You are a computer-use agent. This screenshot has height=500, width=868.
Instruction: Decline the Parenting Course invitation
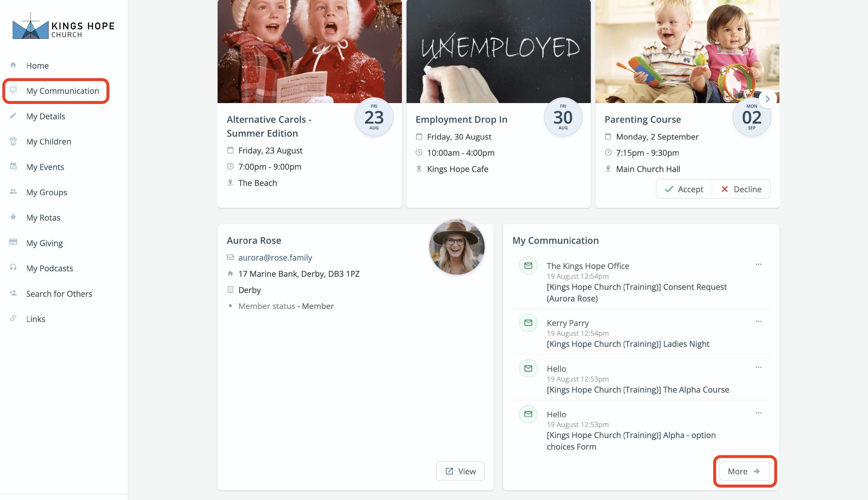tap(741, 189)
